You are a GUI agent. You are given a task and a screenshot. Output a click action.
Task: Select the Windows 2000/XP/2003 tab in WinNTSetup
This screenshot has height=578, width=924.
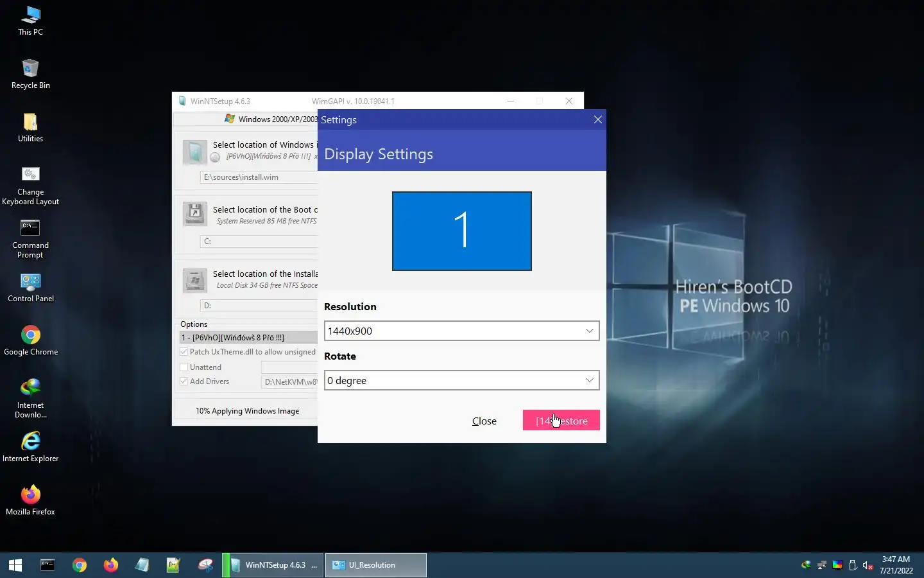(x=271, y=119)
